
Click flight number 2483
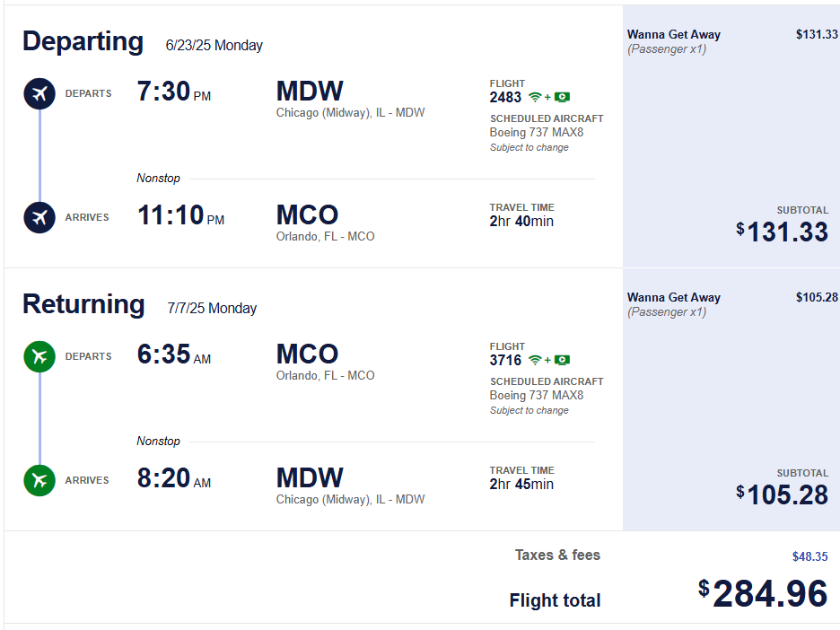click(x=505, y=98)
